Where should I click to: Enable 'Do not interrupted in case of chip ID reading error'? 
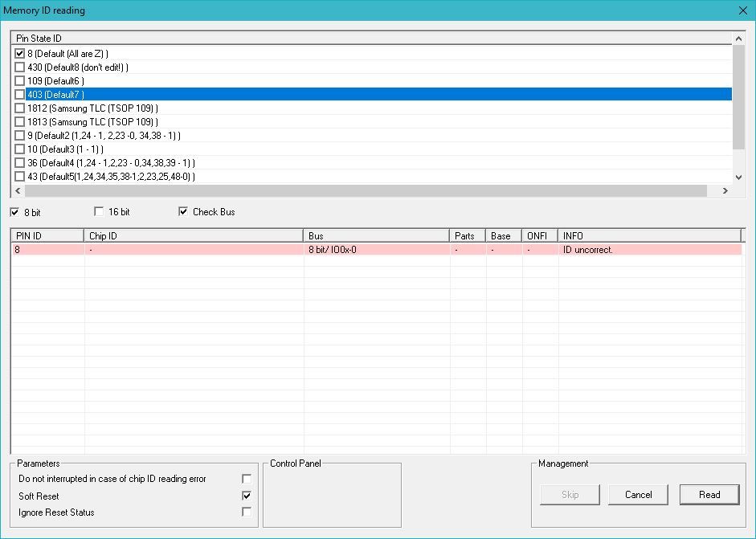click(x=247, y=479)
